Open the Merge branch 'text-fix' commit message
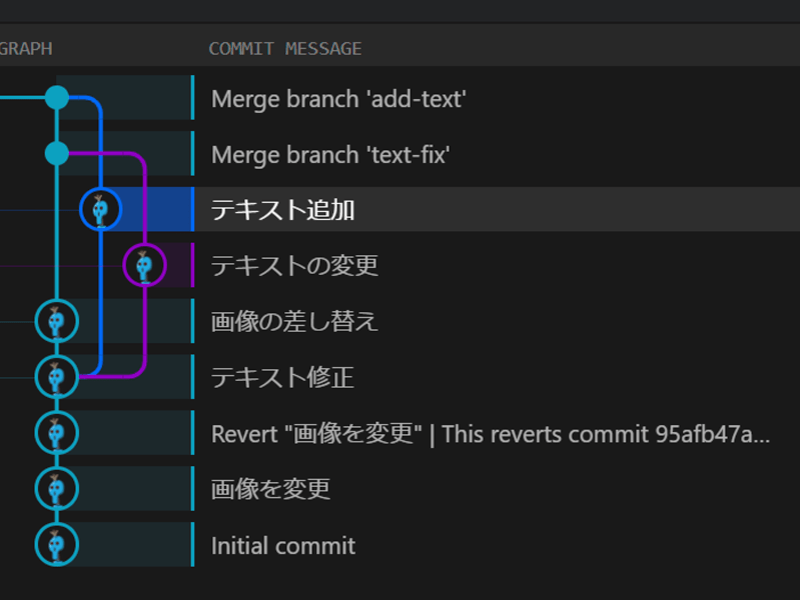Image resolution: width=800 pixels, height=600 pixels. pos(330,155)
